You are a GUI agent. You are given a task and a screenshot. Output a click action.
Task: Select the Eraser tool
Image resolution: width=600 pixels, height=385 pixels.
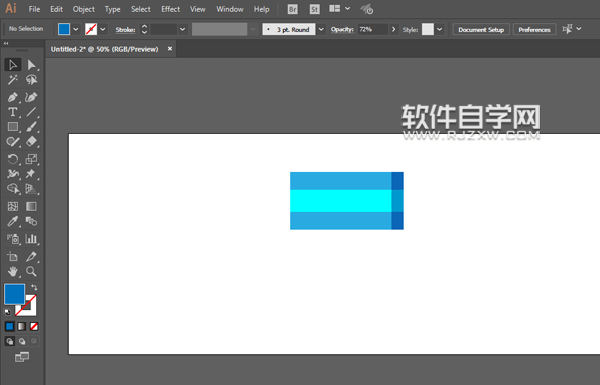(31, 141)
